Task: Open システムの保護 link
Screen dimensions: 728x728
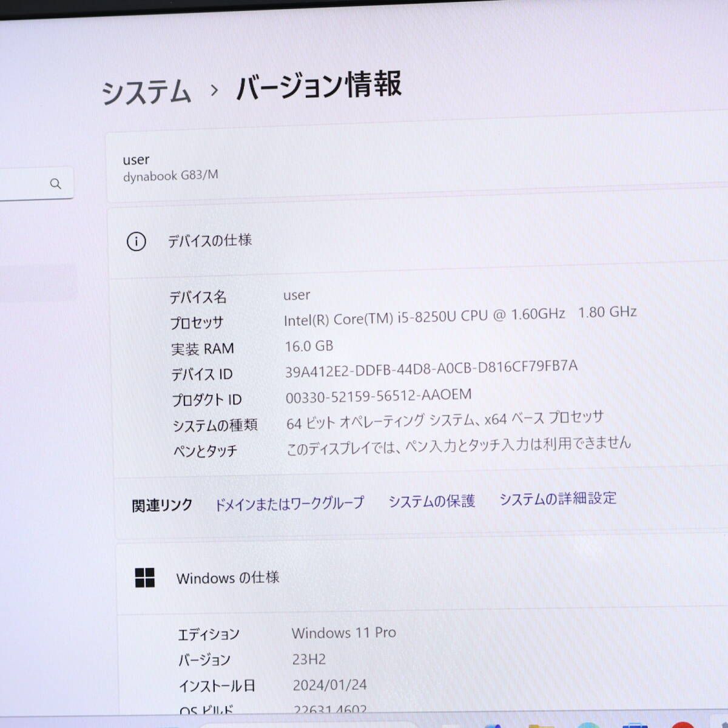Action: coord(431,501)
